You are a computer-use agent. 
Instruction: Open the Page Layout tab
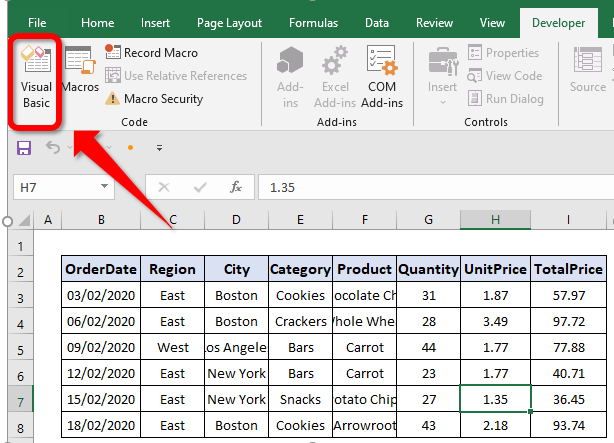(229, 23)
